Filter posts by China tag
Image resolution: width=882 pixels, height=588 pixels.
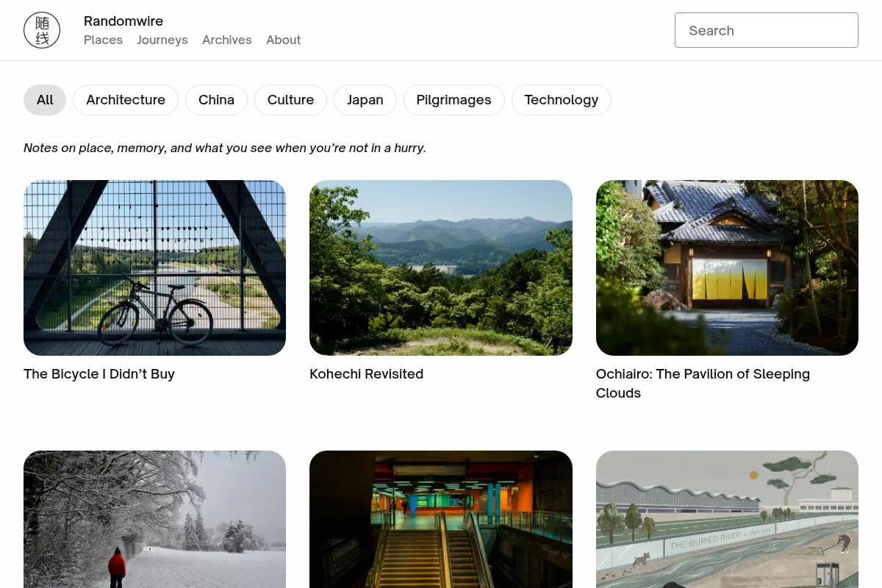point(216,100)
